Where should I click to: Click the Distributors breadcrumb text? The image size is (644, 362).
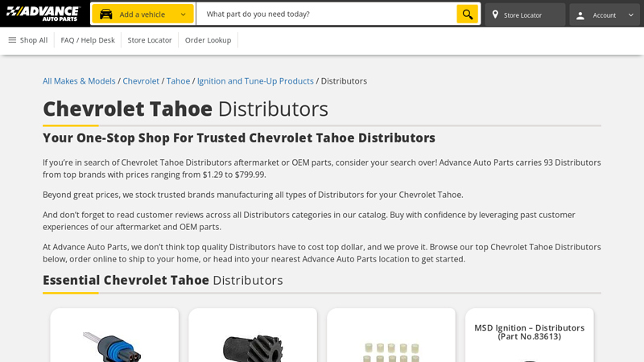[344, 81]
